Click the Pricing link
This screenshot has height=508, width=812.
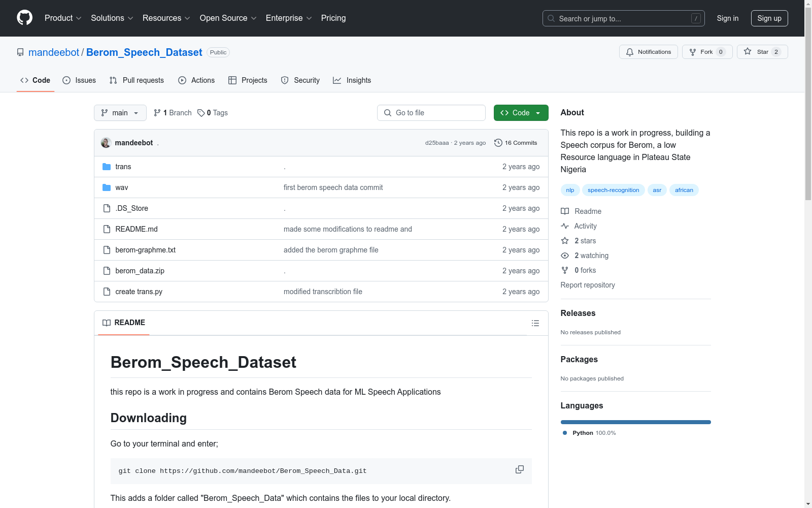pyautogui.click(x=333, y=18)
